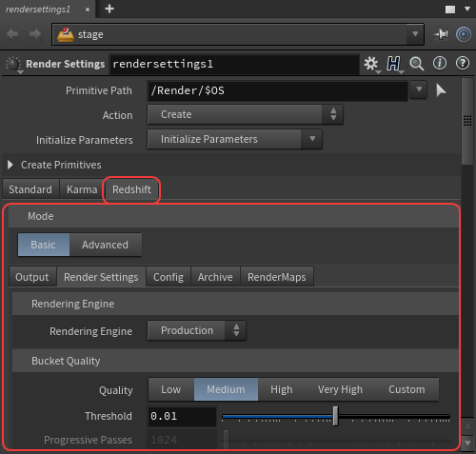This screenshot has height=454, width=476.
Task: Open pane options arrow at top right
Action: coord(467,9)
